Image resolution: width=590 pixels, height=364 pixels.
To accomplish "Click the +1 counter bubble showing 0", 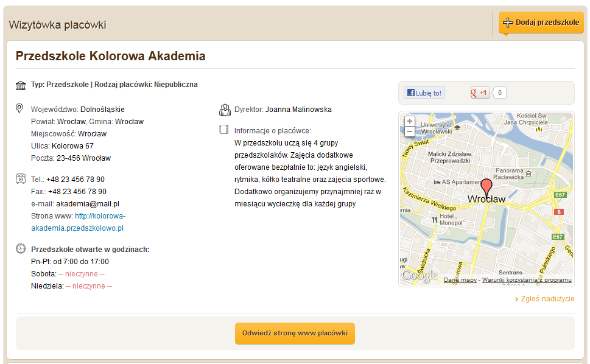I will [500, 93].
